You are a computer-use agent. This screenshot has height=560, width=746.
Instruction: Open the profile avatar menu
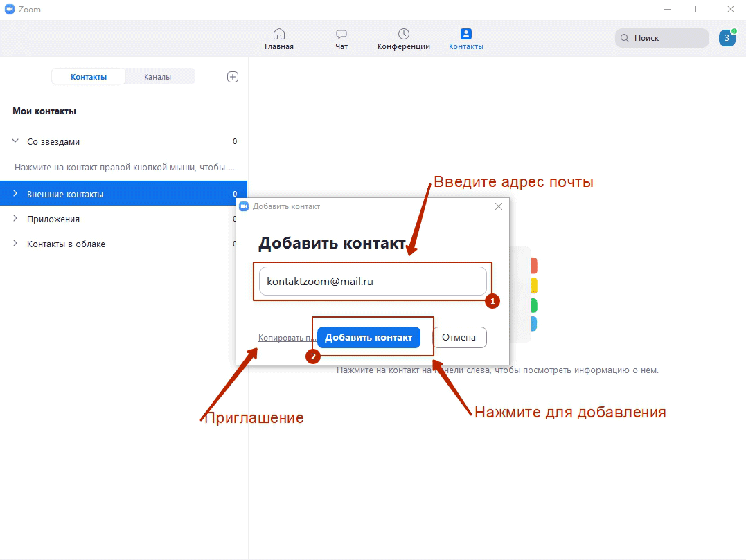[x=727, y=38]
